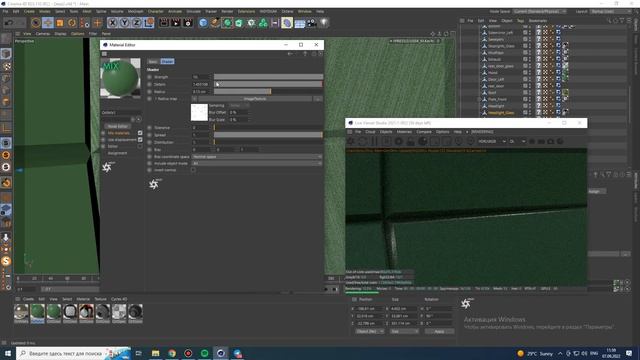Open the Material Editor hamburger menu
The image size is (640, 360).
(x=104, y=53)
